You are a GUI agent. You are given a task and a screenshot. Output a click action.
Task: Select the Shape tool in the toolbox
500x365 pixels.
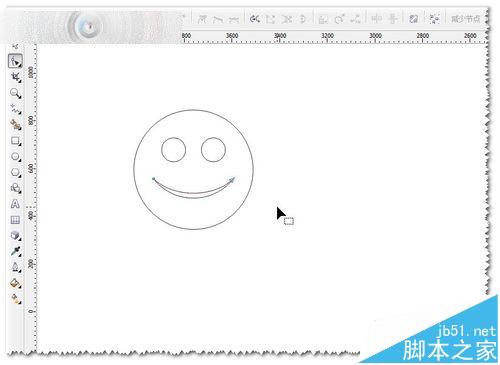pyautogui.click(x=15, y=61)
